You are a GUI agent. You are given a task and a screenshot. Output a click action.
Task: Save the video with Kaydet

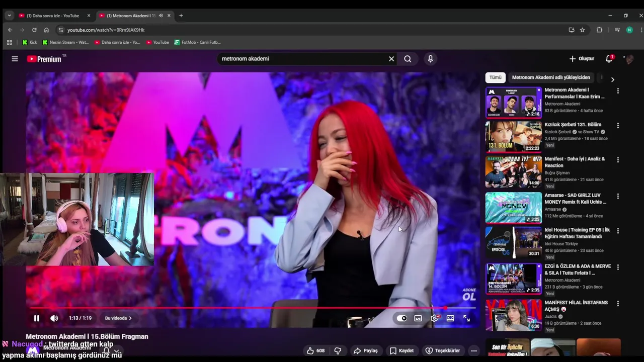(402, 350)
